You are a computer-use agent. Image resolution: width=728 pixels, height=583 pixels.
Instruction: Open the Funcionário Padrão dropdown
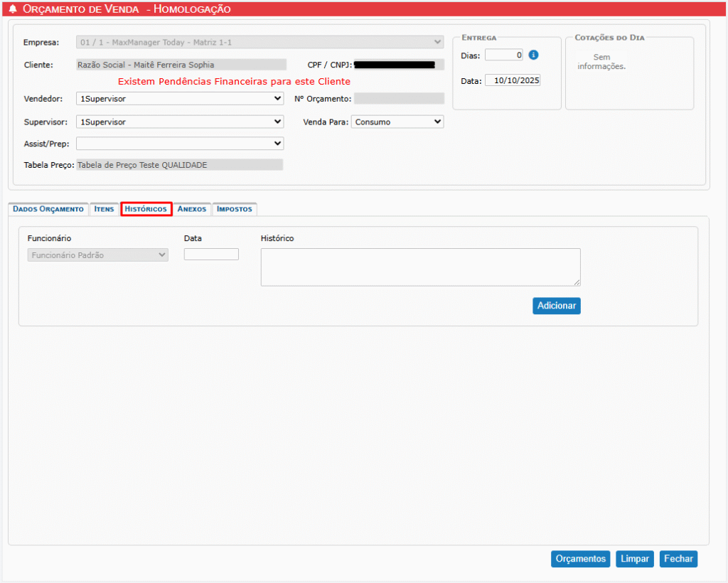coord(98,255)
